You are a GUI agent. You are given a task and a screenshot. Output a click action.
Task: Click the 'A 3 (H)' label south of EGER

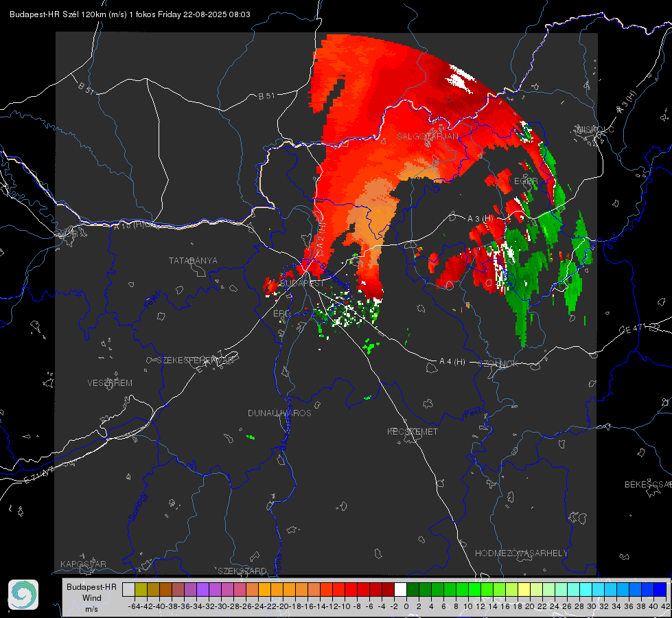coord(480,219)
